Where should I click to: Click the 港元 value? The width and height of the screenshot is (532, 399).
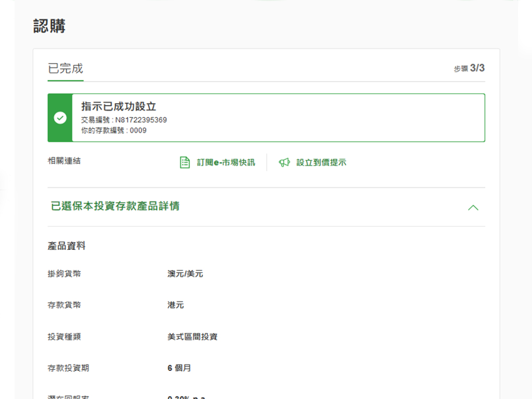coord(176,305)
